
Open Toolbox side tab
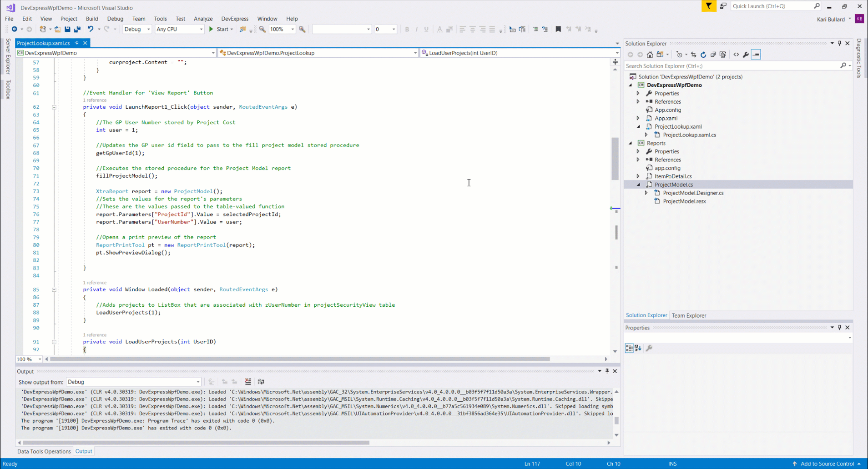(8, 89)
